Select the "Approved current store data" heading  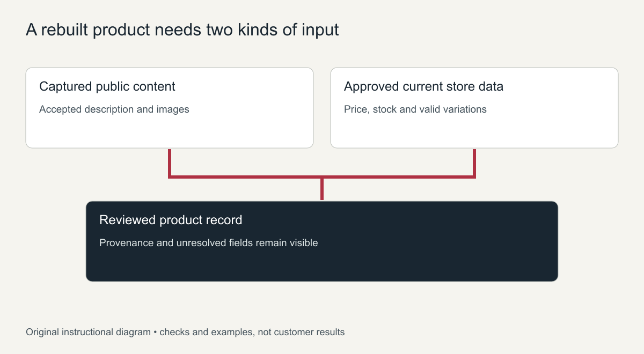423,86
